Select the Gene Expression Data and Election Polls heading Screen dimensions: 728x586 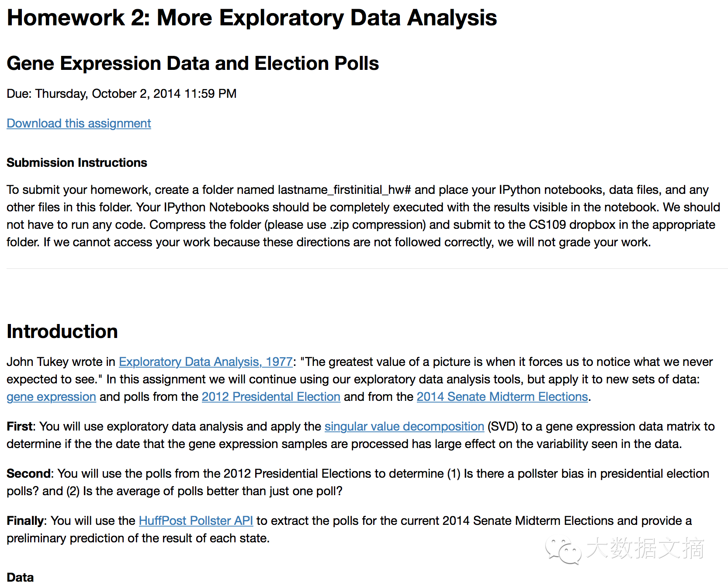pos(193,63)
